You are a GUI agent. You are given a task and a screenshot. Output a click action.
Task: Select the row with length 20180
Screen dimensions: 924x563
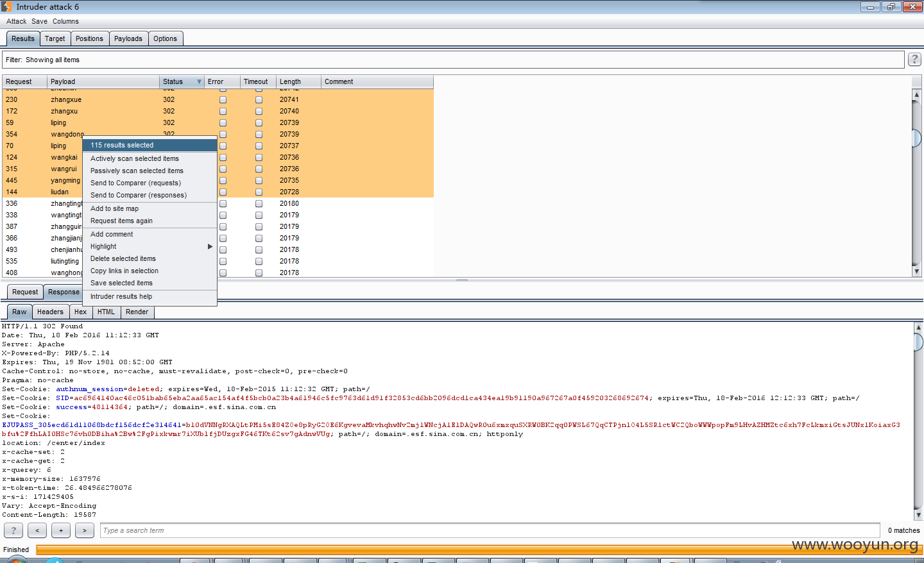tap(218, 203)
